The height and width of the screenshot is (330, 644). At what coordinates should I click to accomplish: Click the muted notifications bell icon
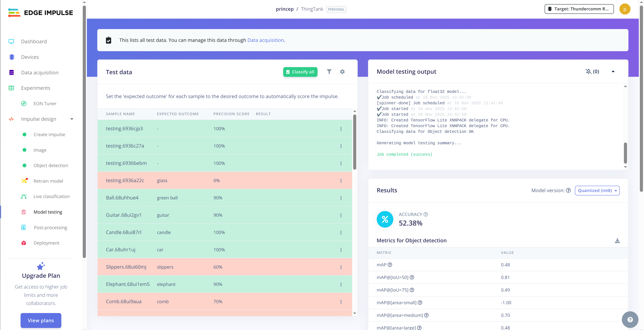(588, 71)
